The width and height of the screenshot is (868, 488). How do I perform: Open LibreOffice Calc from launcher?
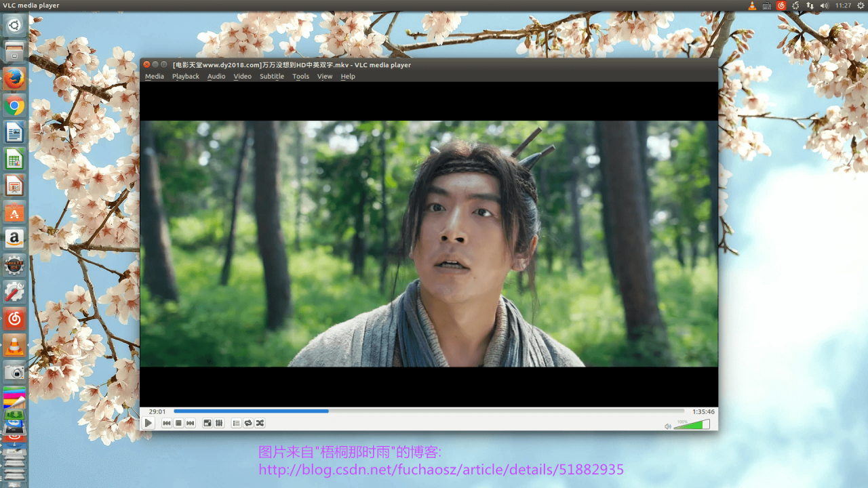pyautogui.click(x=14, y=159)
